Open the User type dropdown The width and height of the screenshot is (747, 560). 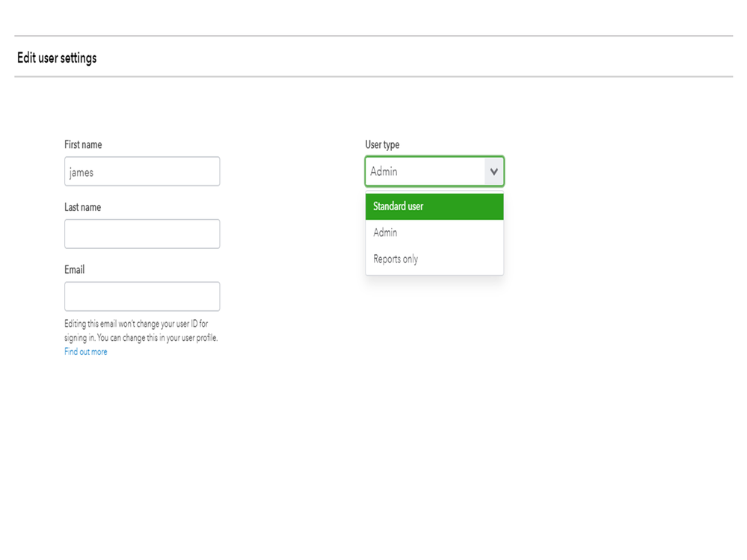pyautogui.click(x=434, y=171)
